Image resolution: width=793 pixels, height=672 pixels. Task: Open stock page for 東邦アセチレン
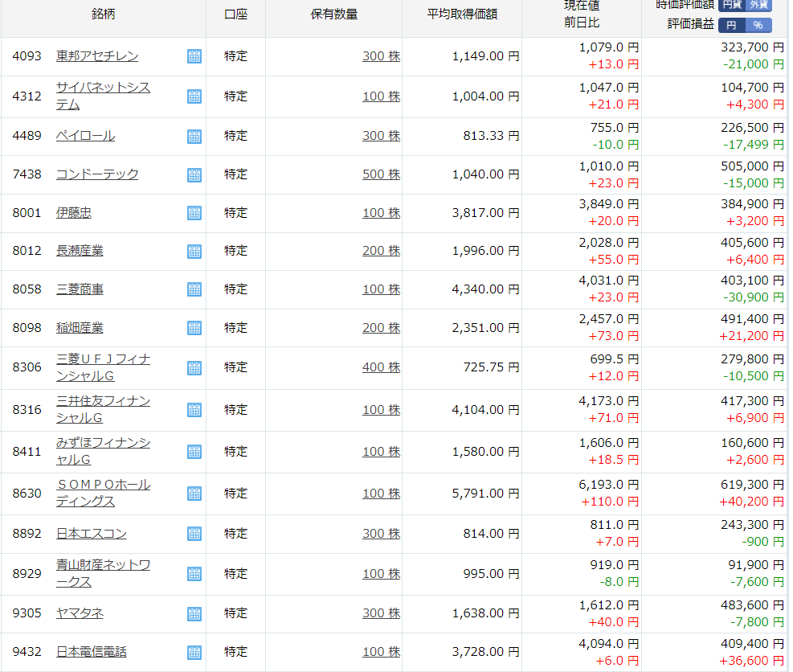click(97, 56)
